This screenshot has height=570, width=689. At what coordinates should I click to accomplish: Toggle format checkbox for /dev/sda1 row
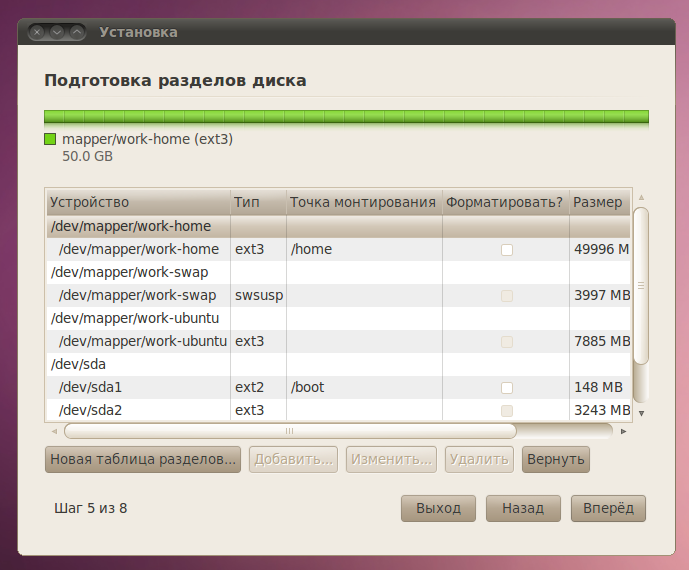pyautogui.click(x=507, y=387)
